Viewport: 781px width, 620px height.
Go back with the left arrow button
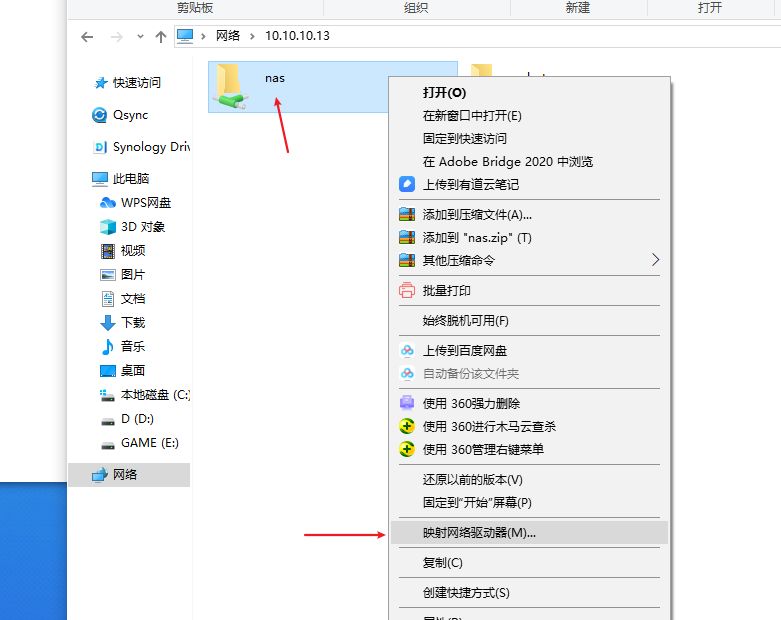click(87, 37)
